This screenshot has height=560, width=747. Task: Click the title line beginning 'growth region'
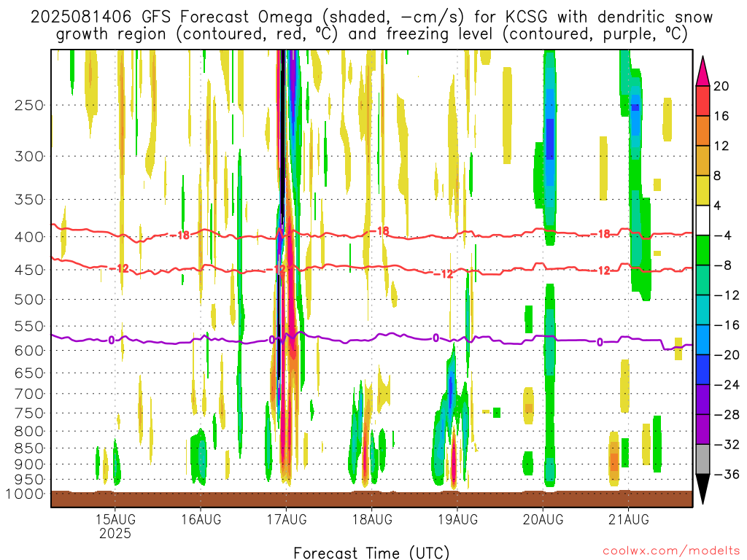coord(371,34)
